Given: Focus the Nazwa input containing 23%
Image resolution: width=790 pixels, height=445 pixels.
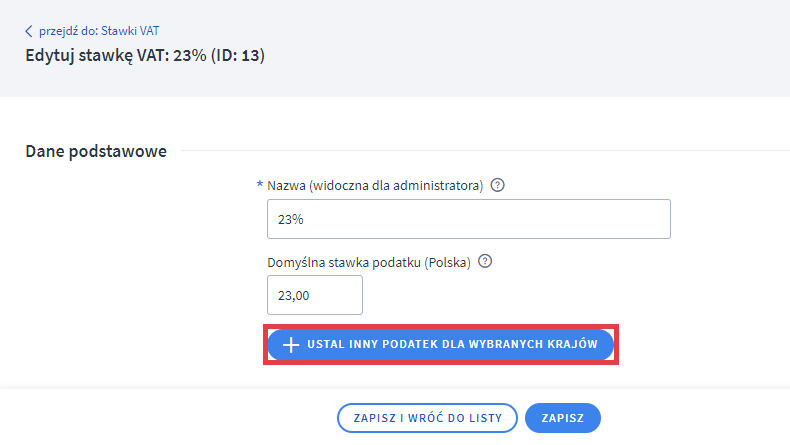Looking at the screenshot, I should [x=468, y=219].
